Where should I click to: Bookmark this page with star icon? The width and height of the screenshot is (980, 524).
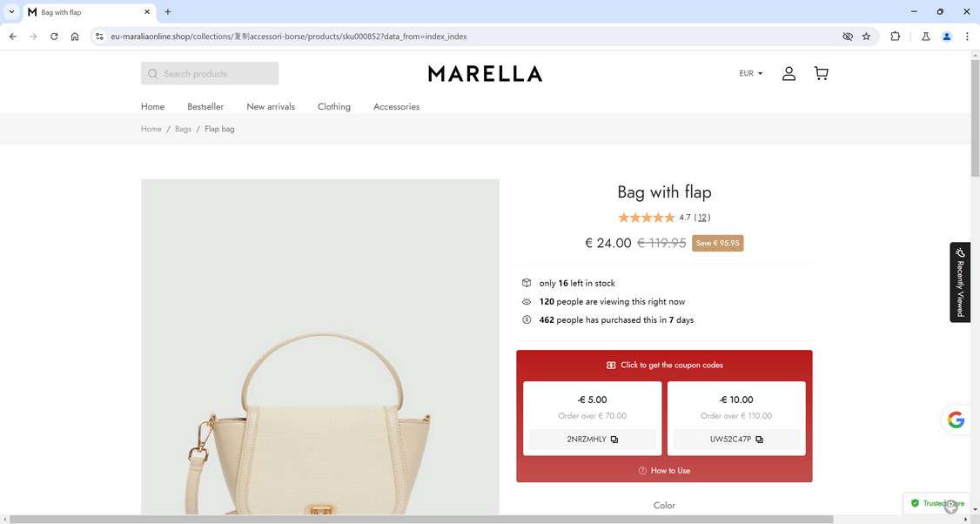click(x=866, y=37)
